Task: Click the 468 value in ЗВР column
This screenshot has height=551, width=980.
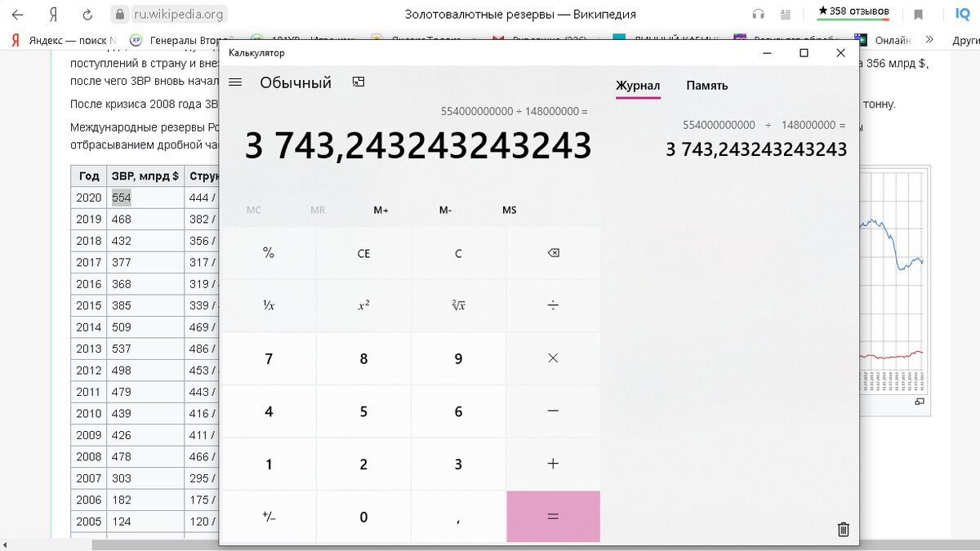Action: 122,219
